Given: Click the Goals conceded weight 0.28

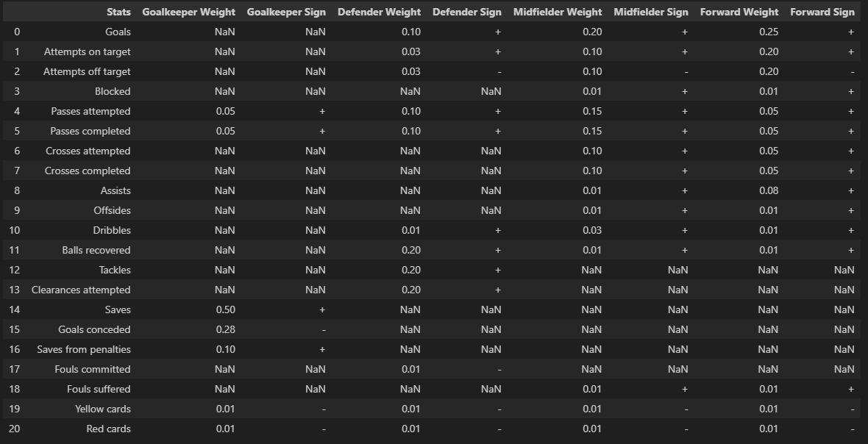Looking at the screenshot, I should pyautogui.click(x=225, y=329).
